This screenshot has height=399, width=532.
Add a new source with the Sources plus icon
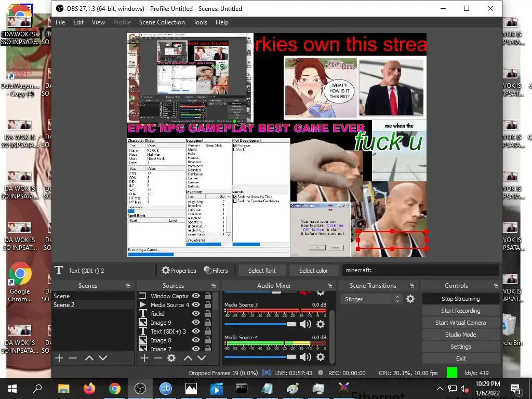[144, 358]
